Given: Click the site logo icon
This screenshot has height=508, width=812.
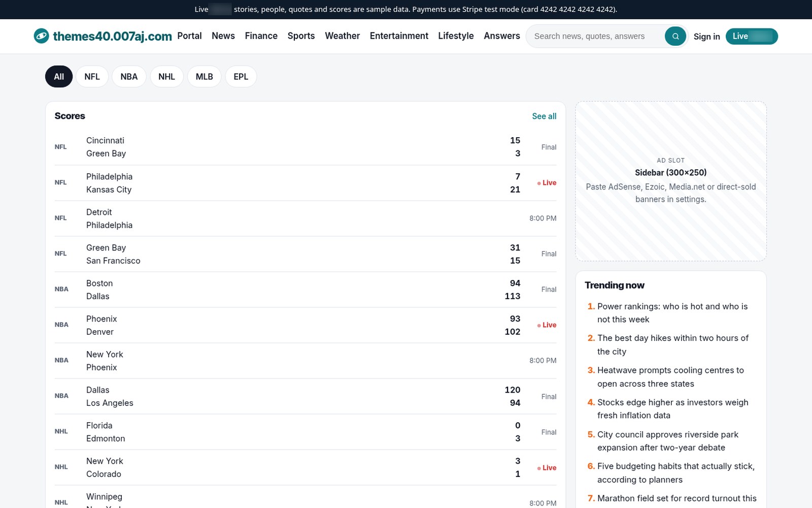Looking at the screenshot, I should coord(41,36).
